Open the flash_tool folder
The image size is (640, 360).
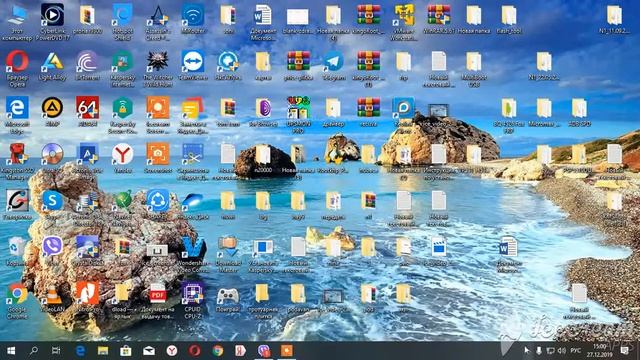click(509, 19)
